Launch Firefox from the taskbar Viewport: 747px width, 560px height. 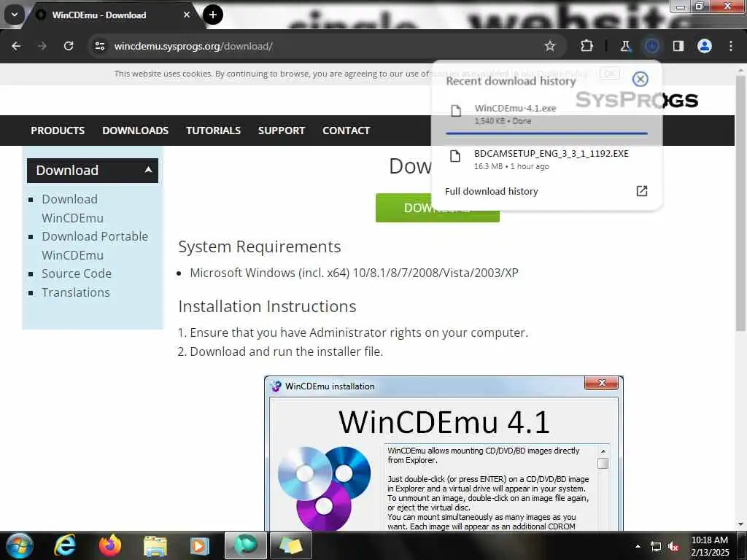[110, 545]
